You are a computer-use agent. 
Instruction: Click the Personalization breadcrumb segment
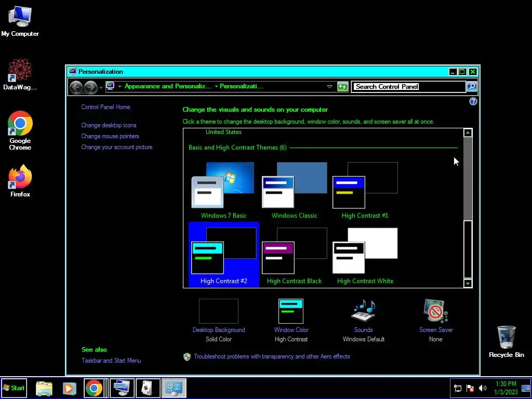242,86
